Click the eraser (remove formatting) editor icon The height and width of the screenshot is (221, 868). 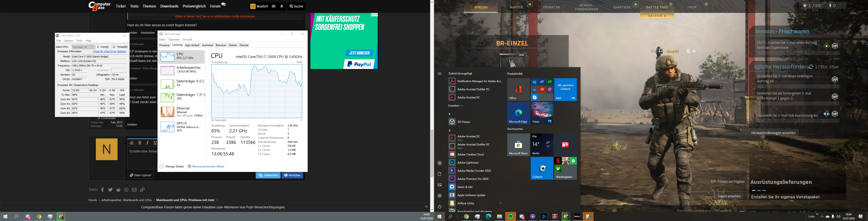point(131,143)
